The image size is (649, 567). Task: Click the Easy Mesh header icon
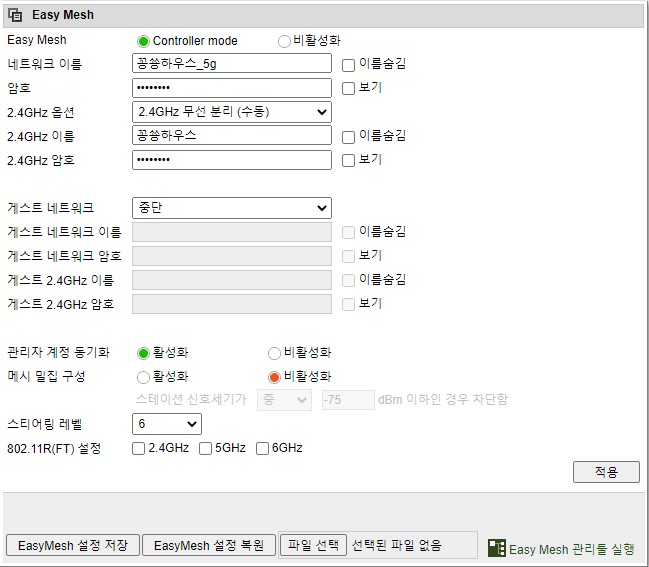(15, 15)
